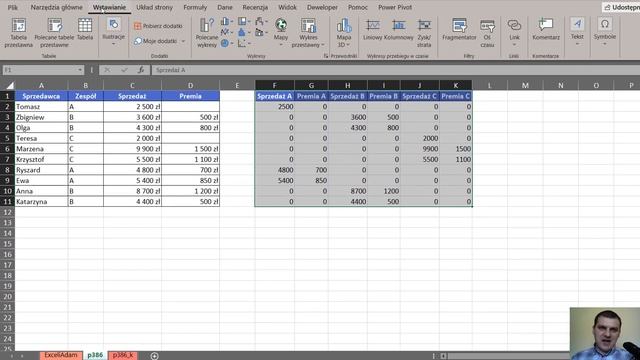Open the Ilustracje dropdown

point(113,32)
